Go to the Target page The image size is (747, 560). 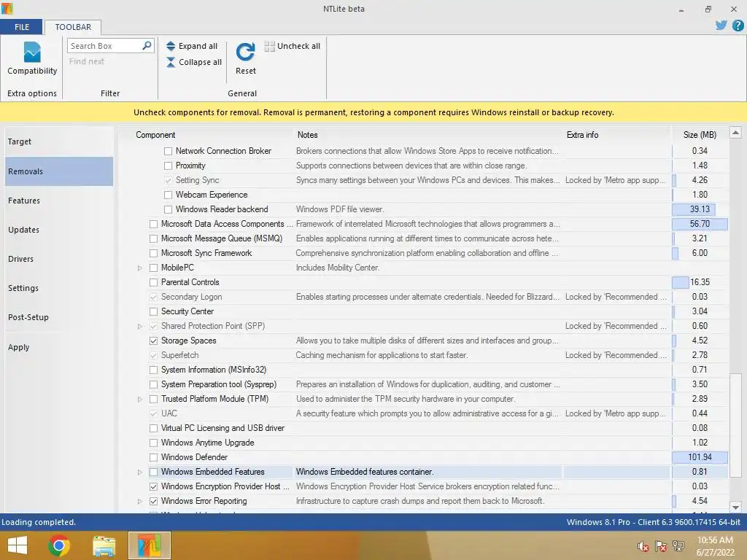[x=59, y=141]
